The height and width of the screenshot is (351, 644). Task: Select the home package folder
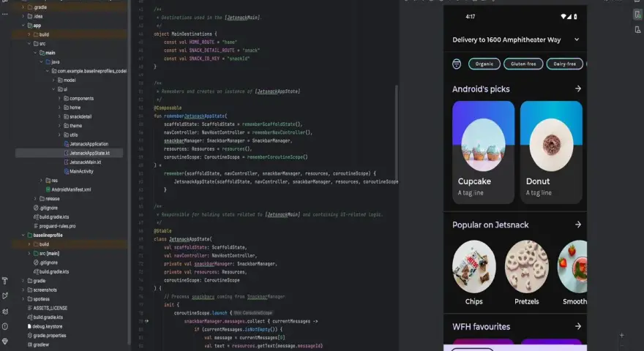[72, 107]
